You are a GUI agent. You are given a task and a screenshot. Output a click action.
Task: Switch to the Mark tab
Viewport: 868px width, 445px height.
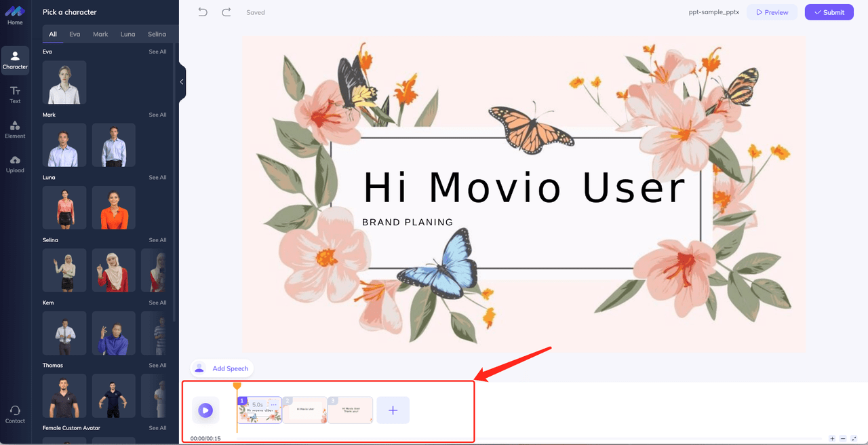100,34
